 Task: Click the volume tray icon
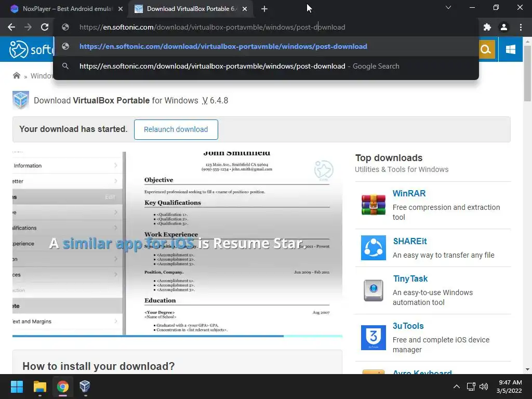(x=484, y=387)
